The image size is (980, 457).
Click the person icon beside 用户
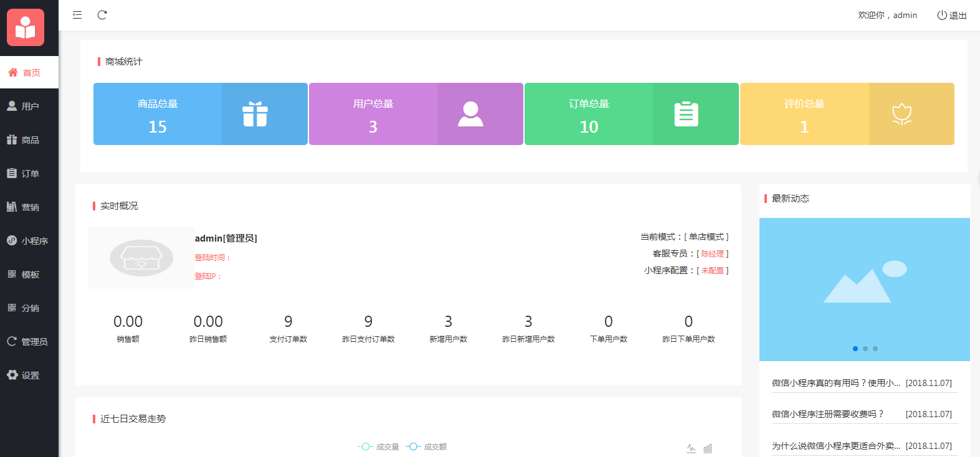coord(12,106)
